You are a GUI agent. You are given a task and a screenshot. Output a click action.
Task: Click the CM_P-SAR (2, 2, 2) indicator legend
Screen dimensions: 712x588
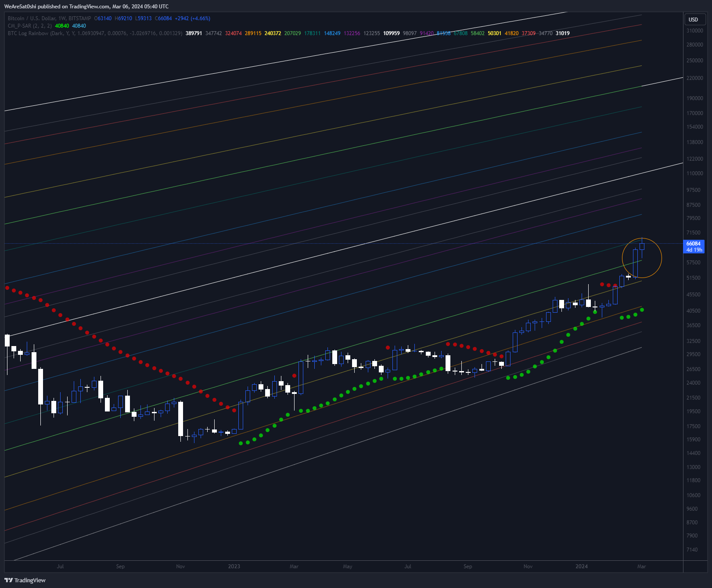[x=29, y=26]
